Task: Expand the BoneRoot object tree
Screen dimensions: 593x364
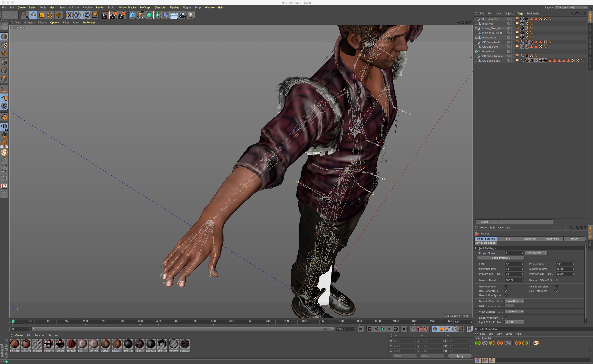Action: 476,52
